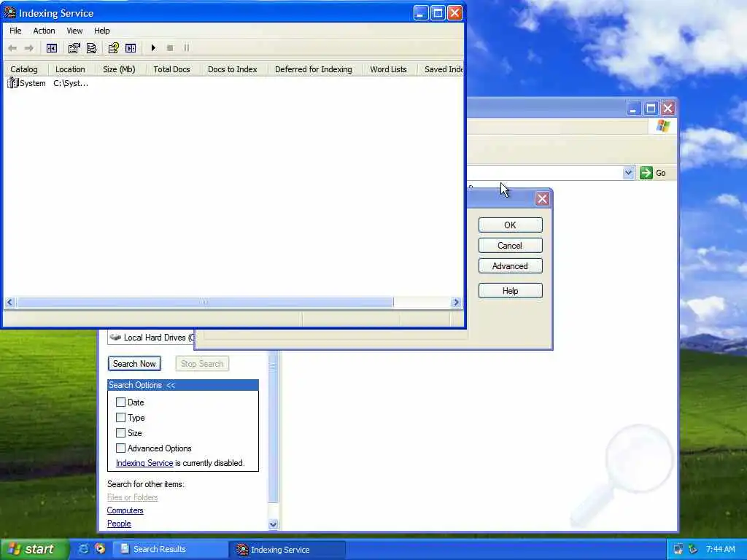Click the Back arrow in Indexing Service toolbar

point(13,48)
